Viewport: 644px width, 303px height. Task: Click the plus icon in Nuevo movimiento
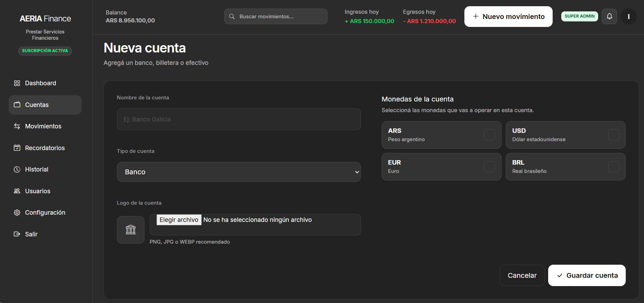pyautogui.click(x=476, y=16)
